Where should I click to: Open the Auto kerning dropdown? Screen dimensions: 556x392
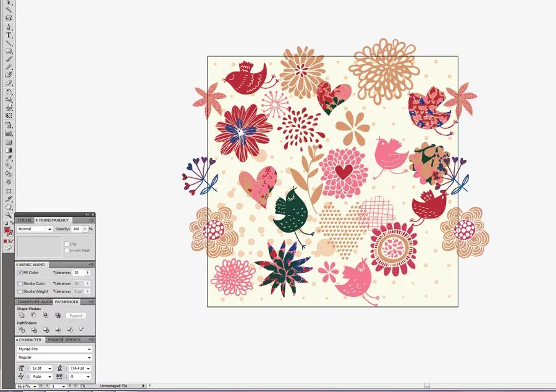coord(49,377)
